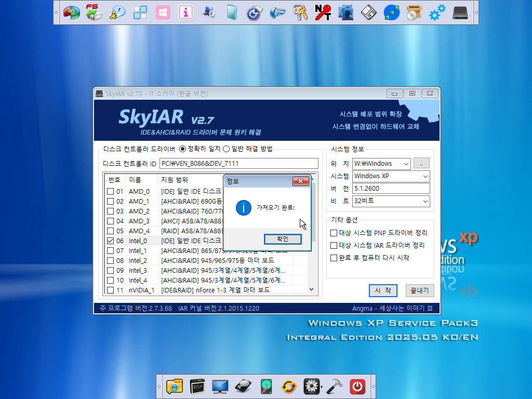This screenshot has width=532, height=399.
Task: Click the 버전 5.1.2600 field
Action: (391, 188)
